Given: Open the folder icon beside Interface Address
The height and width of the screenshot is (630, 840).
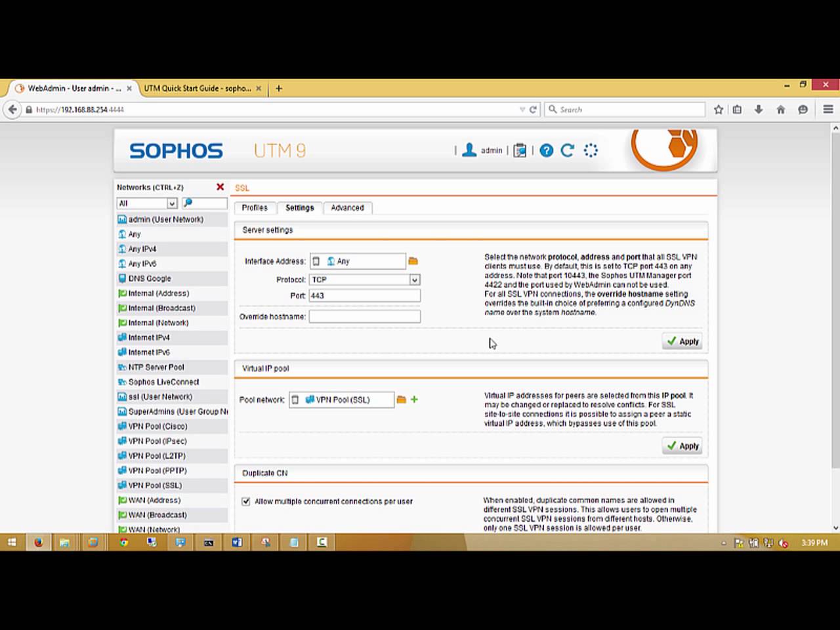Looking at the screenshot, I should tap(413, 261).
